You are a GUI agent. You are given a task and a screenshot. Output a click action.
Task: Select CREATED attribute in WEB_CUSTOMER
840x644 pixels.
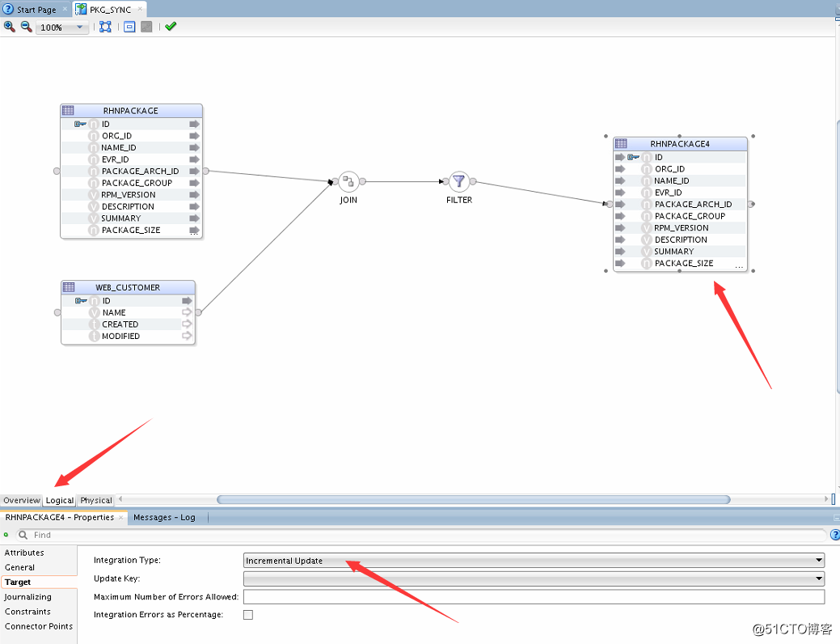[120, 324]
